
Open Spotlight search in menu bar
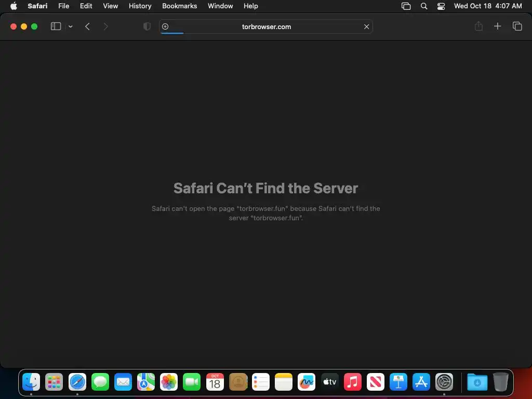[x=424, y=6]
